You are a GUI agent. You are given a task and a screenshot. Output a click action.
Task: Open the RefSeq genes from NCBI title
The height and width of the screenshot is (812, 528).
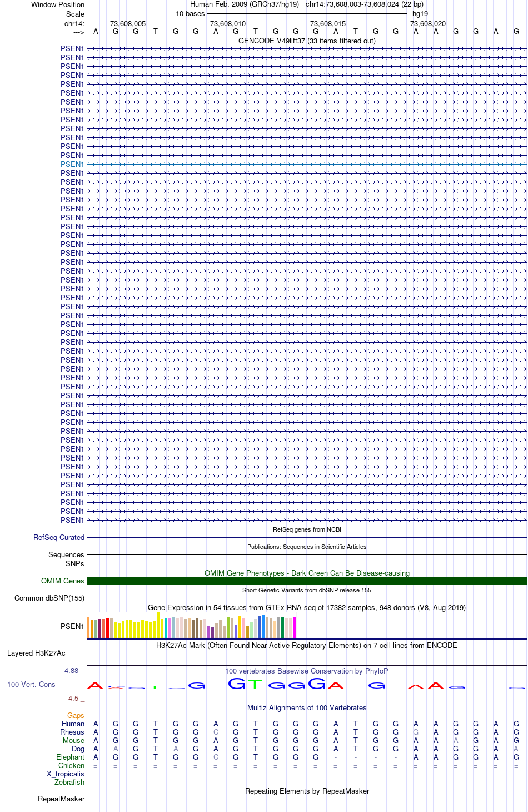pyautogui.click(x=307, y=529)
